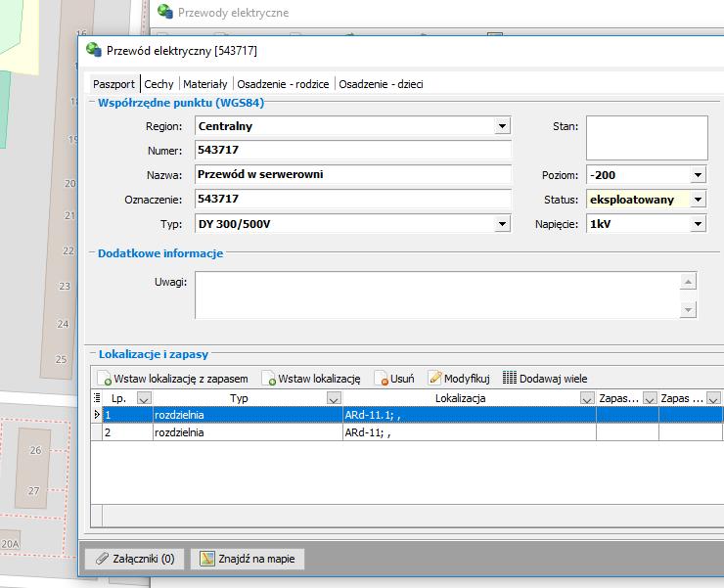This screenshot has width=724, height=588.
Task: Expand the Region dropdown arrow
Action: [x=502, y=125]
